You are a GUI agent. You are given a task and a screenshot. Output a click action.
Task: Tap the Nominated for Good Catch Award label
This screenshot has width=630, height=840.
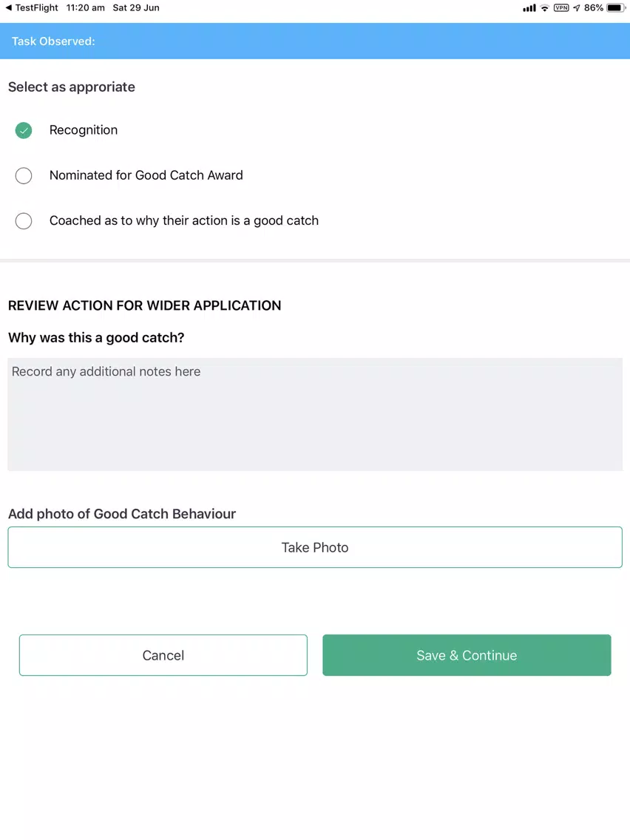click(146, 175)
